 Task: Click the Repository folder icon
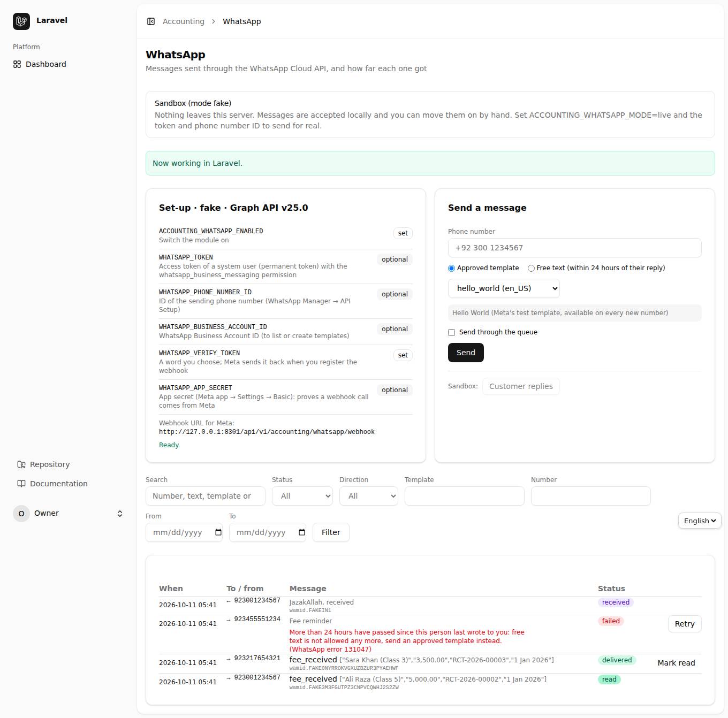pyautogui.click(x=21, y=464)
